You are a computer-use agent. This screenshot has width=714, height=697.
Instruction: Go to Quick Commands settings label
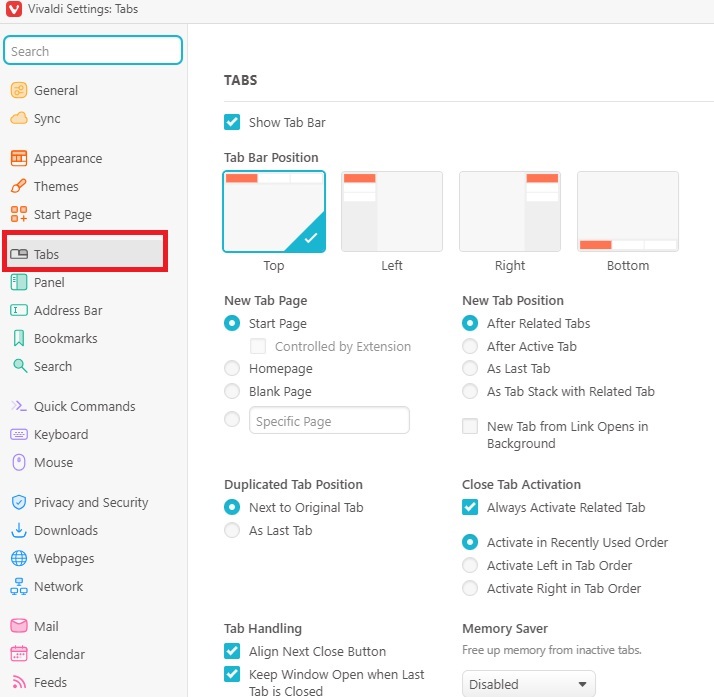[x=85, y=406]
